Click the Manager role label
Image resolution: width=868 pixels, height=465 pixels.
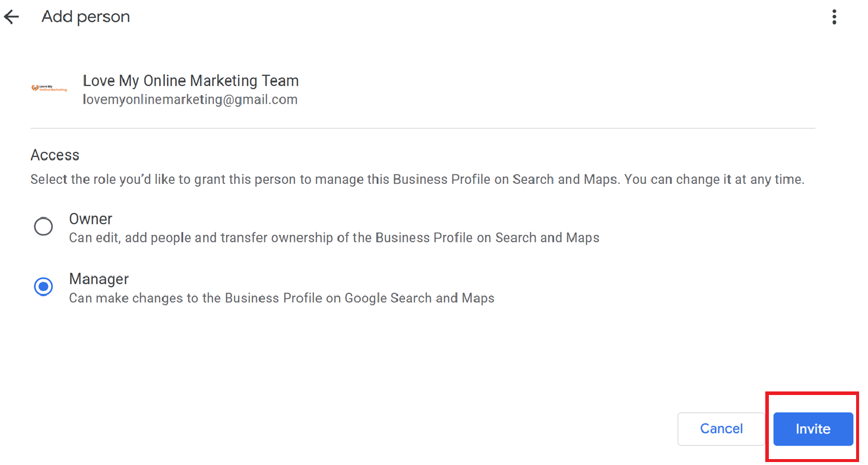pos(99,279)
